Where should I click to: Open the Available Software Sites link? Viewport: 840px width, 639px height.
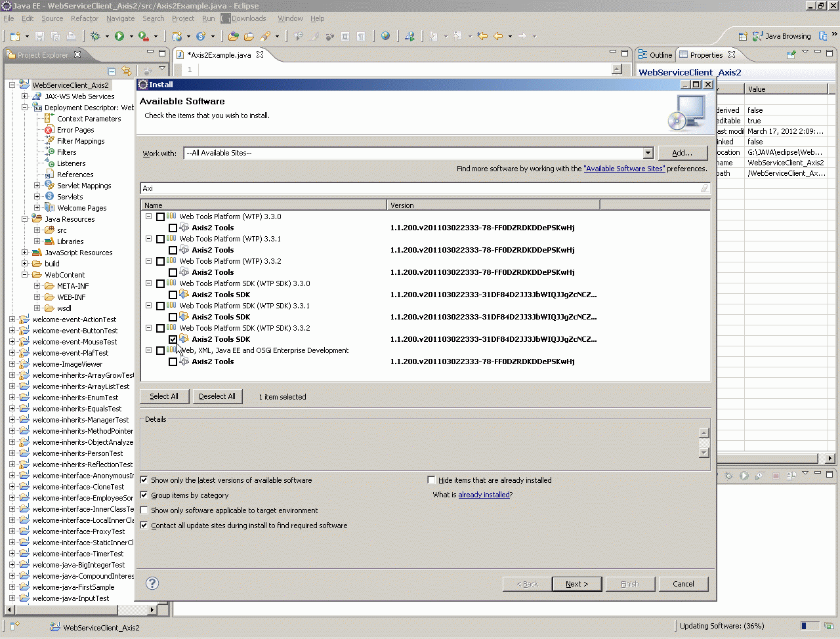[624, 169]
